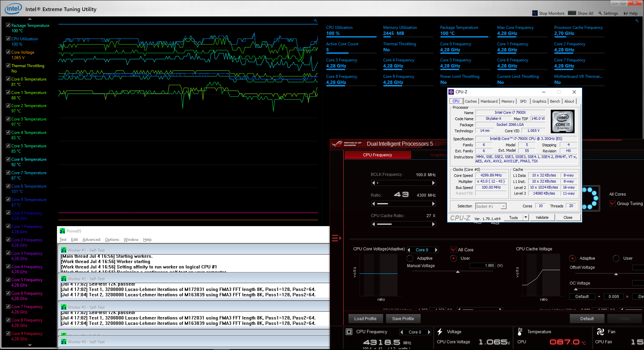Toggle Thermal Throttling monitor checkbox
This screenshot has width=644, height=350.
(x=8, y=65)
